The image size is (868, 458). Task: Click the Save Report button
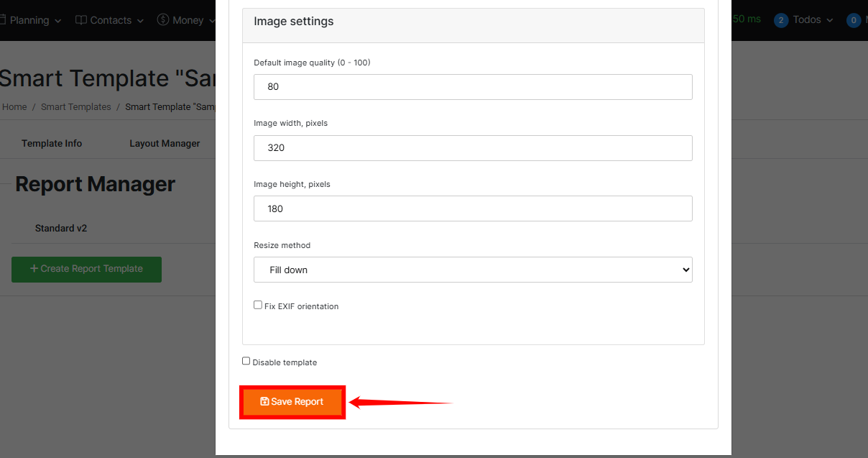click(292, 402)
